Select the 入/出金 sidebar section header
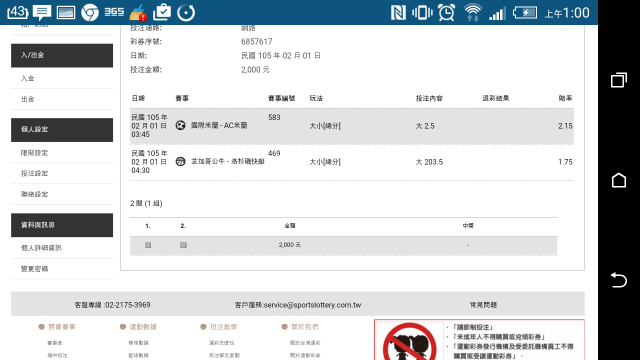Image resolution: width=640 pixels, height=360 pixels. pos(62,55)
